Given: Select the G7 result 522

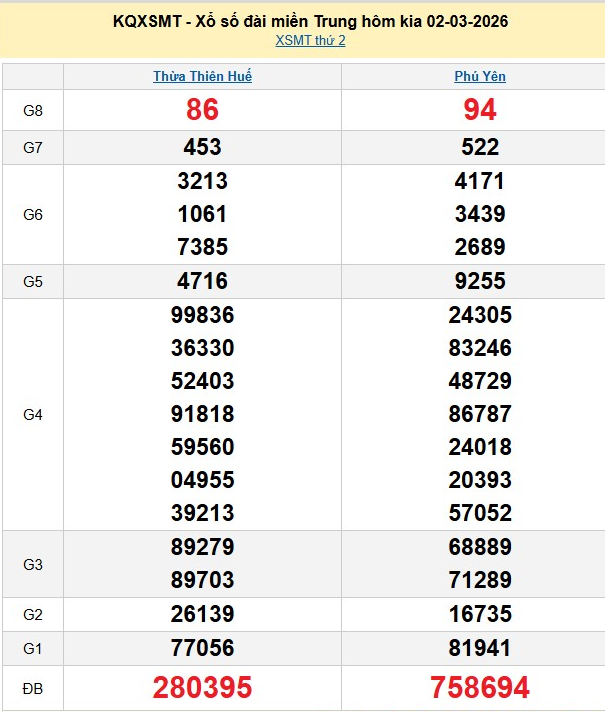Looking at the screenshot, I should pos(480,147).
